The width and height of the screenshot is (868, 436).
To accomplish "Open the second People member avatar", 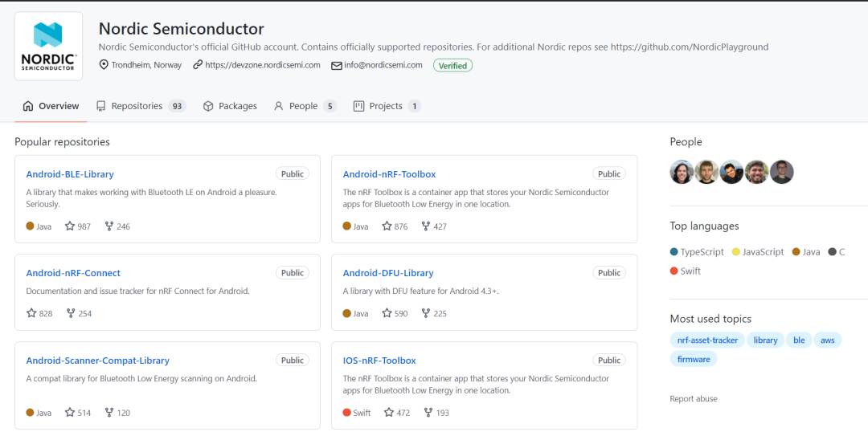I will pyautogui.click(x=707, y=172).
